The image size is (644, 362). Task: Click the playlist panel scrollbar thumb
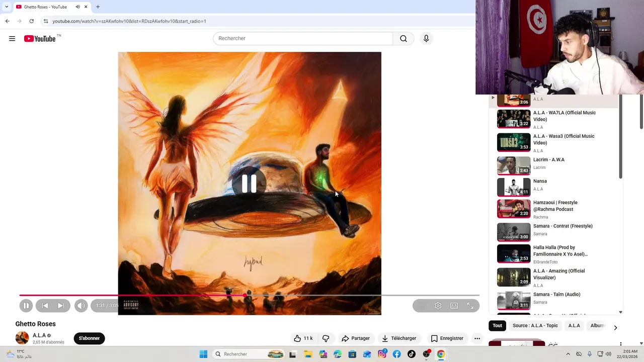pos(620,136)
